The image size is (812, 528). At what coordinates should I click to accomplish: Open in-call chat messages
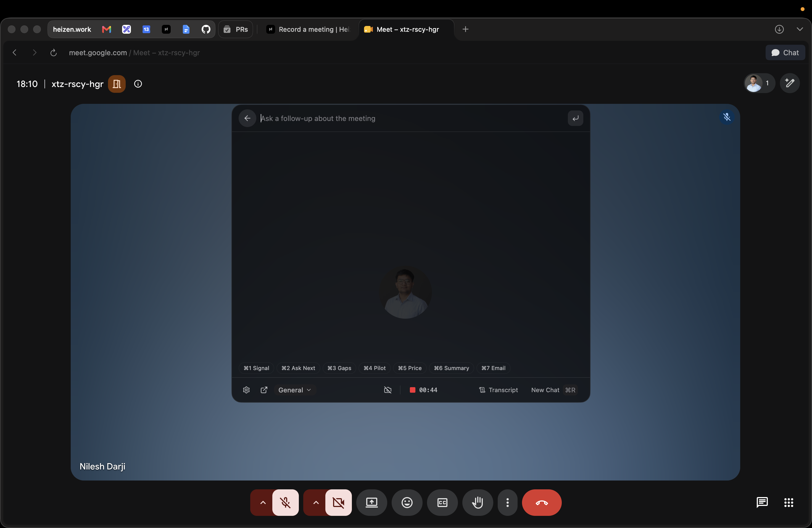click(762, 502)
